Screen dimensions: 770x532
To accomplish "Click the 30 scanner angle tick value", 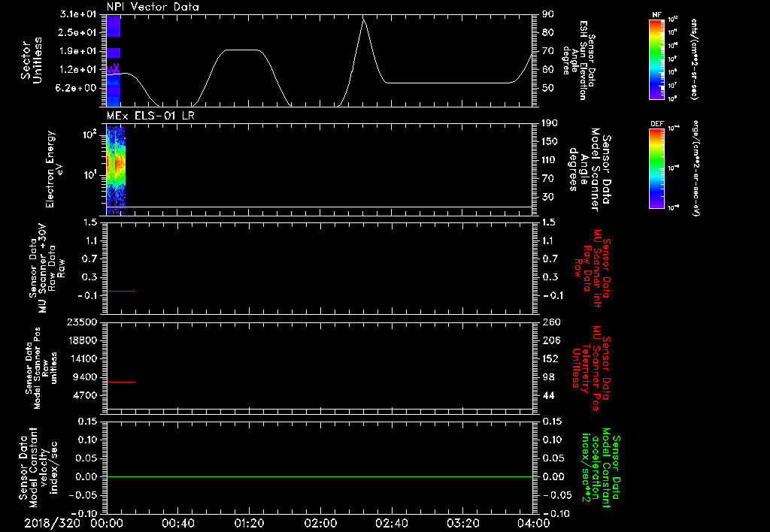I will coord(548,198).
